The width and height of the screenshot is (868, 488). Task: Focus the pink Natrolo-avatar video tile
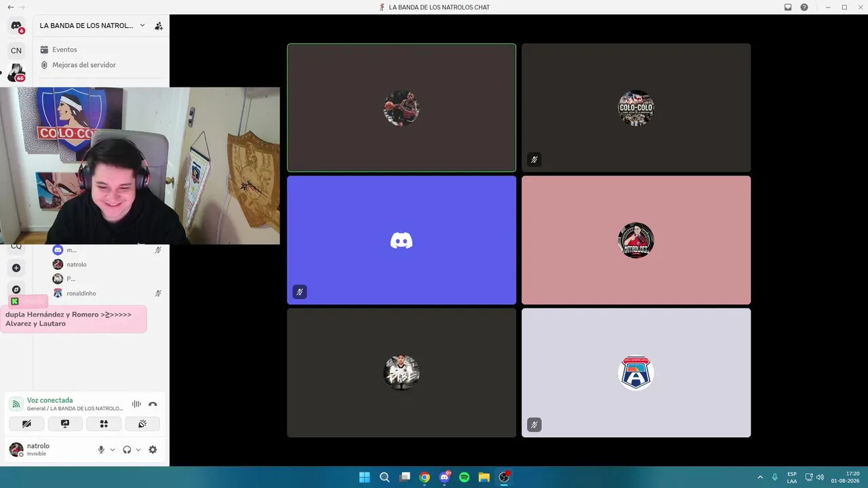(x=636, y=240)
